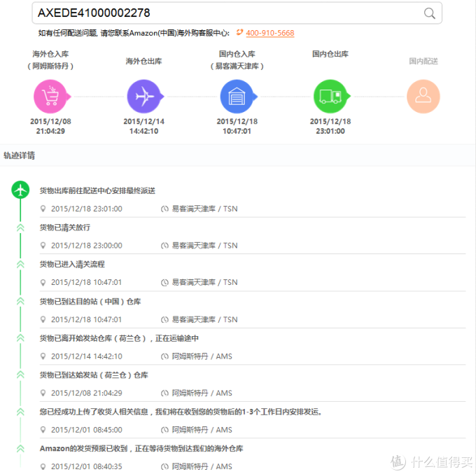Click the arrow marker beside 货物已离开始发站仓库
Viewport: 476px width, 474px height.
click(x=20, y=338)
